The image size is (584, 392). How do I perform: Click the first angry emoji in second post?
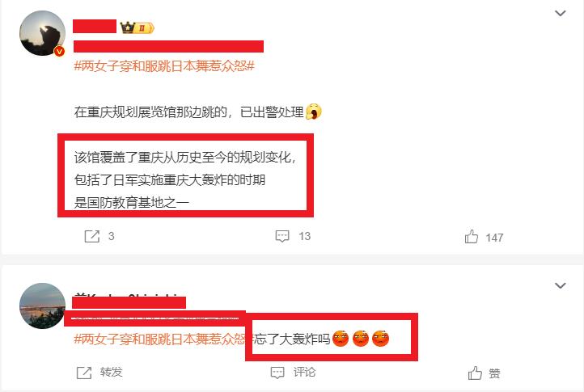point(340,339)
